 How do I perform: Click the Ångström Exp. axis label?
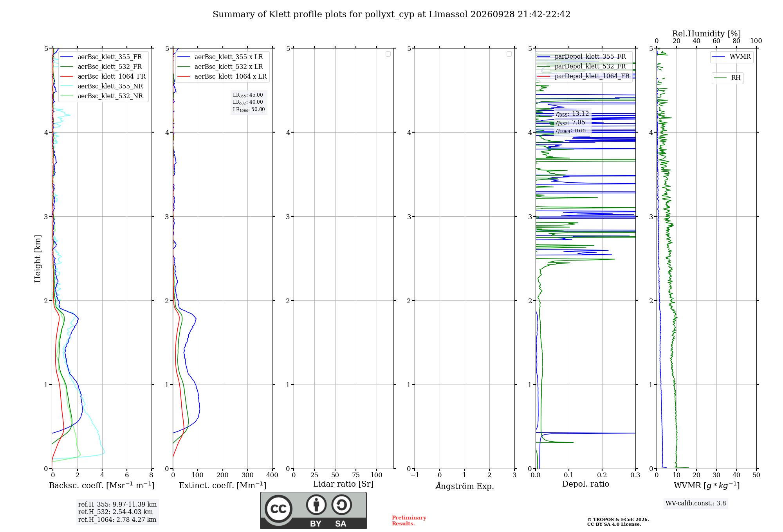click(x=465, y=485)
